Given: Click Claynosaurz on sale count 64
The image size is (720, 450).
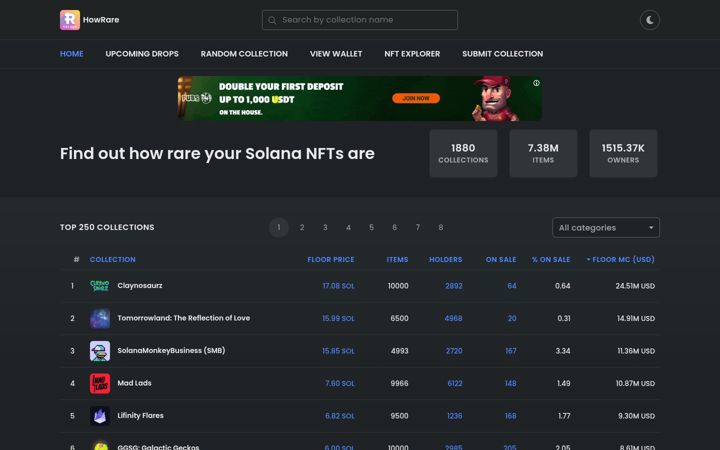Looking at the screenshot, I should click(x=512, y=286).
